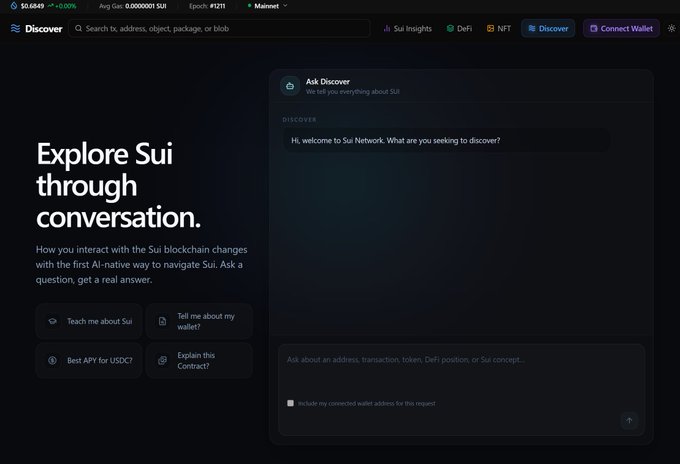Toggle light/dark theme sun icon
The width and height of the screenshot is (680, 464).
(671, 29)
